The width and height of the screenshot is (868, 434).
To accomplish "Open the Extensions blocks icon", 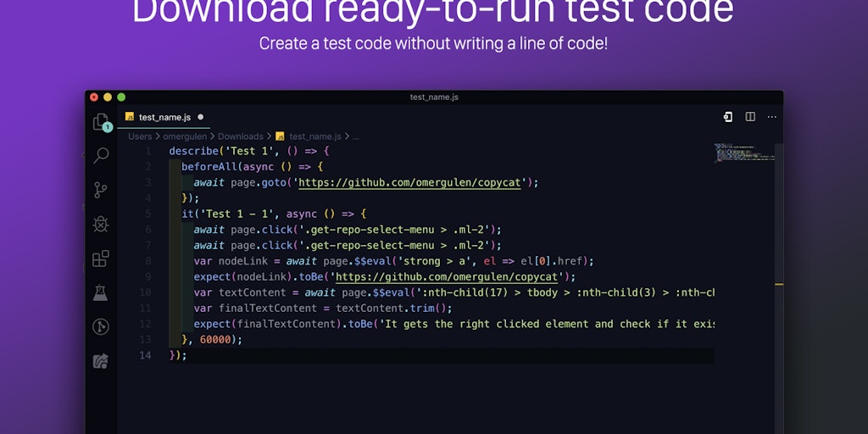I will pos(100,259).
